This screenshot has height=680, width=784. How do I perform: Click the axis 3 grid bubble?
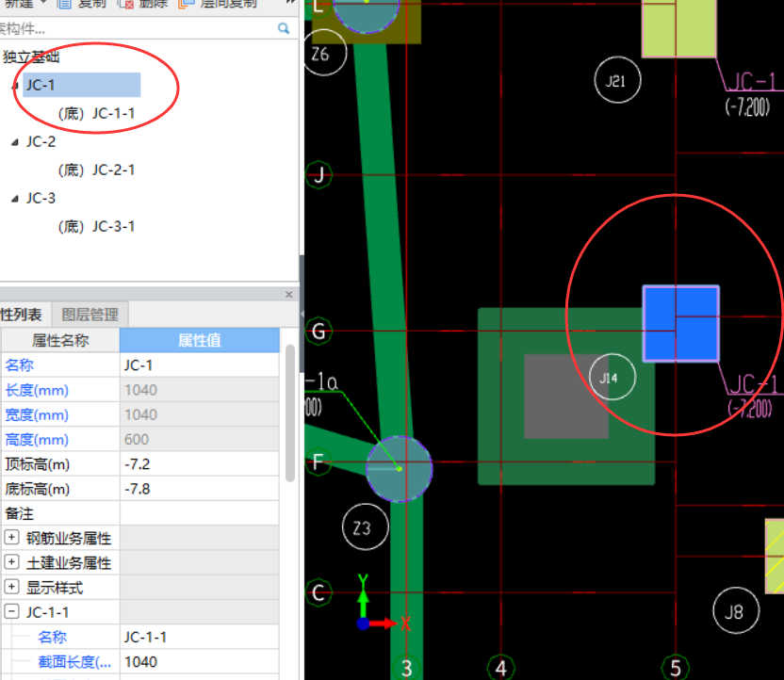[406, 668]
